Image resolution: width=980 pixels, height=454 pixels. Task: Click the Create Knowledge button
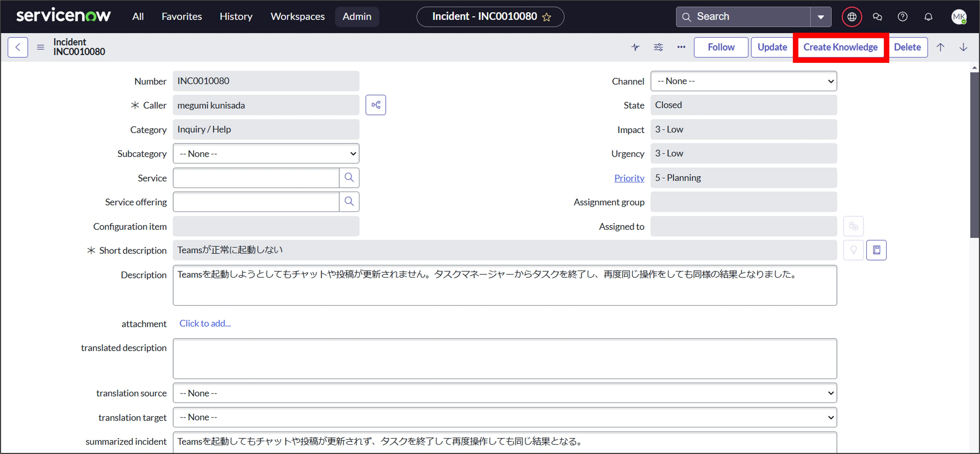(x=840, y=47)
